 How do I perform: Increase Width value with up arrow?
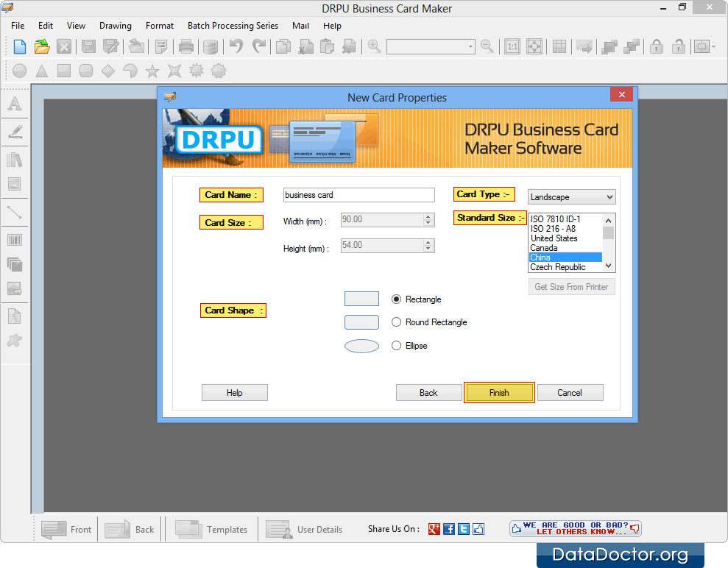(x=428, y=217)
